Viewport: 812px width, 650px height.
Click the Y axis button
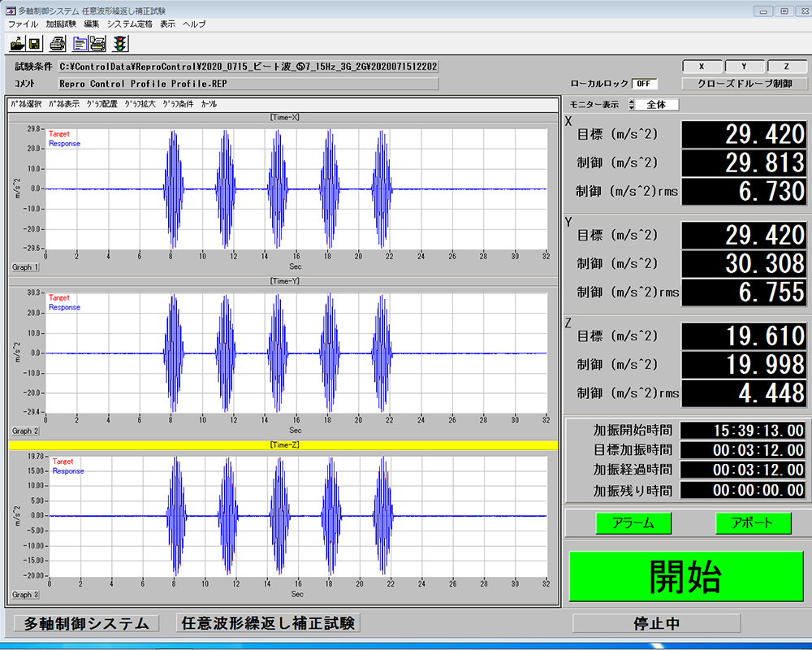pyautogui.click(x=744, y=67)
